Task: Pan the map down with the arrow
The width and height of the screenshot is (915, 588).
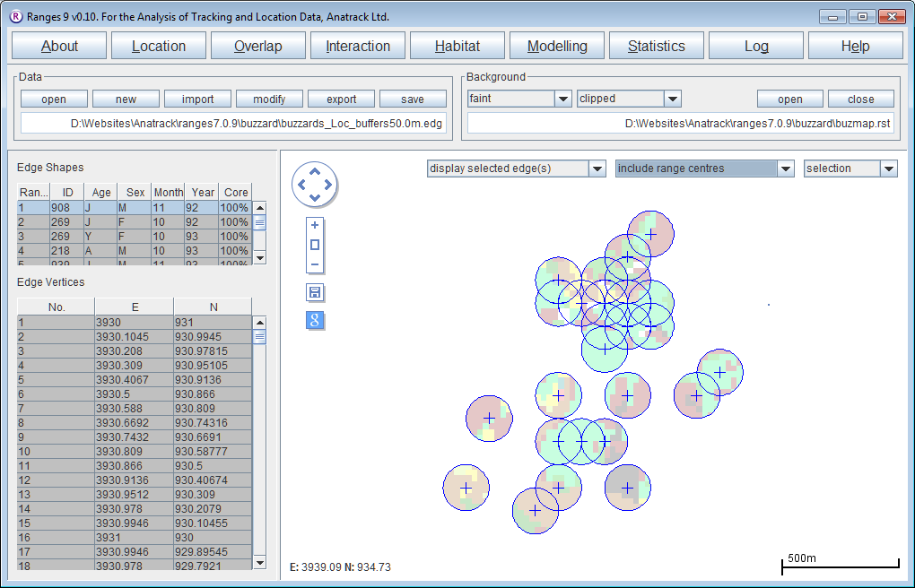Action: point(314,198)
